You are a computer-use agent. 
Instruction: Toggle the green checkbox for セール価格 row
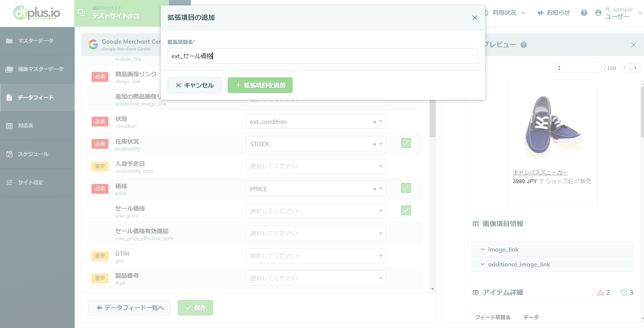coord(406,211)
